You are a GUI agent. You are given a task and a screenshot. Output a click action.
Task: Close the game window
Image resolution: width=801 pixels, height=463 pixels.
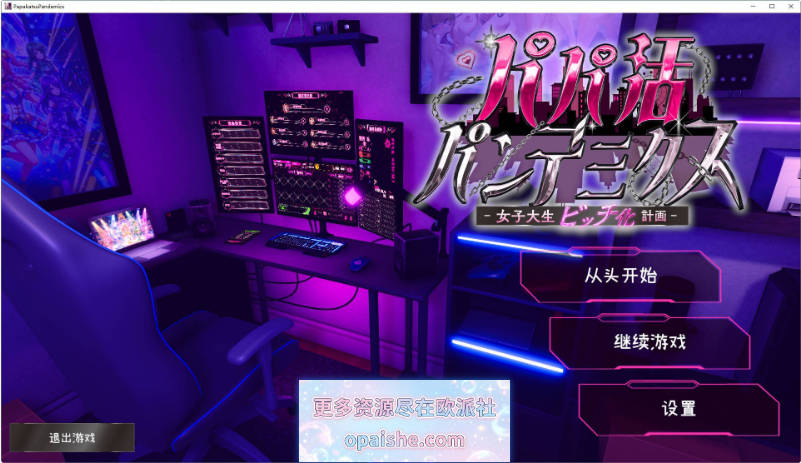click(791, 6)
